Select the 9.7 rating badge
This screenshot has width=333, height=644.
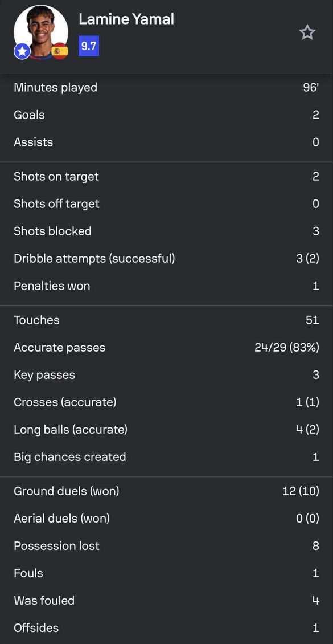coord(89,46)
